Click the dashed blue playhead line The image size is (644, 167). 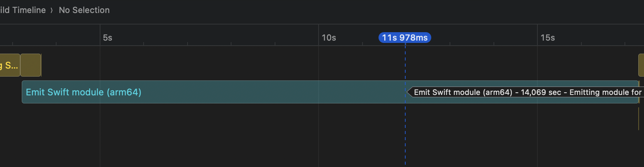pyautogui.click(x=405, y=130)
